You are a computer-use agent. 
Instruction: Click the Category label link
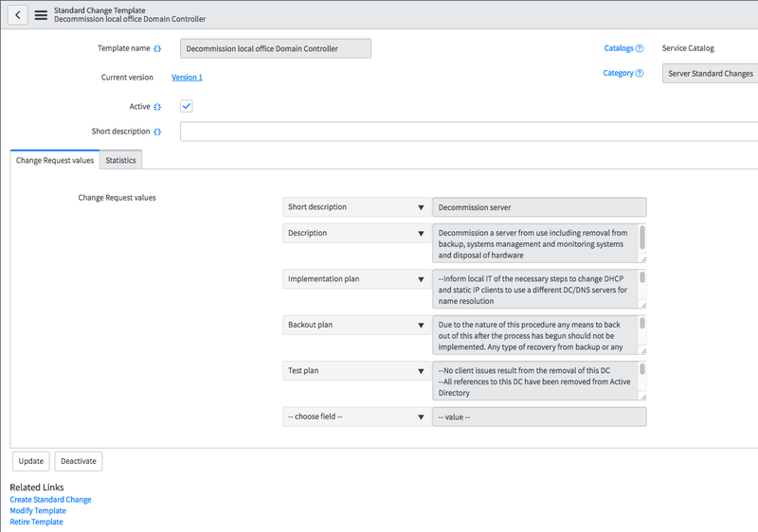coord(618,73)
